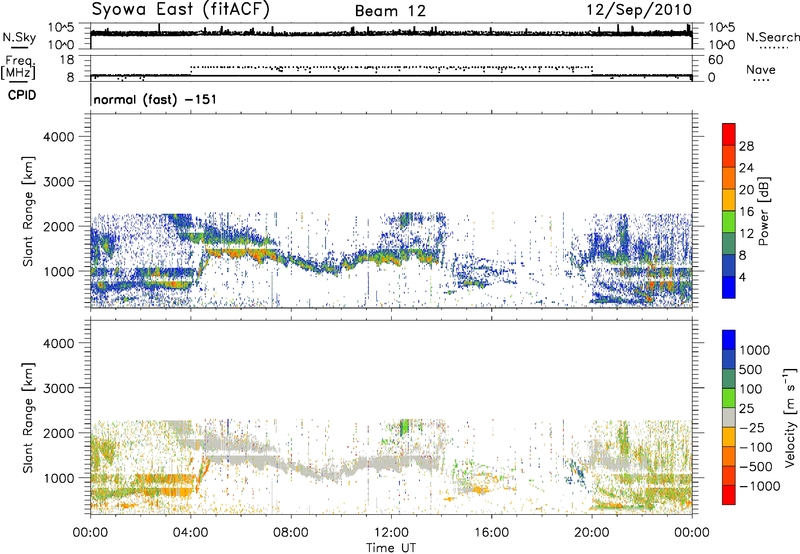This screenshot has width=800, height=554.
Task: Click the noise level plot strip at top
Action: [391, 36]
